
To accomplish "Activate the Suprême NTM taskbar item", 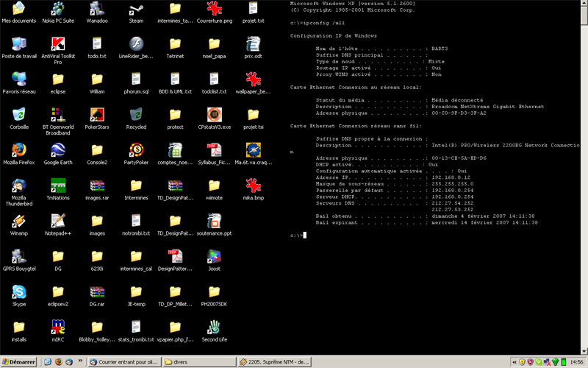I will pyautogui.click(x=275, y=362).
